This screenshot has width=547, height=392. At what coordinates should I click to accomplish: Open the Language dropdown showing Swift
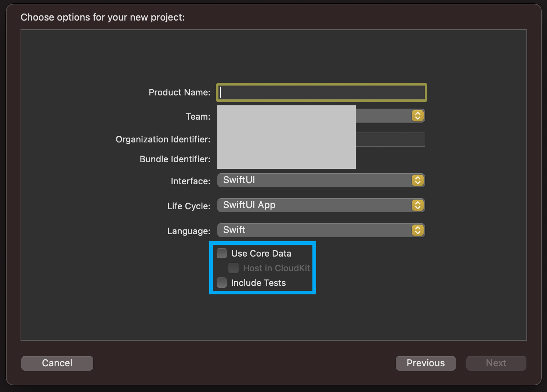pos(316,230)
